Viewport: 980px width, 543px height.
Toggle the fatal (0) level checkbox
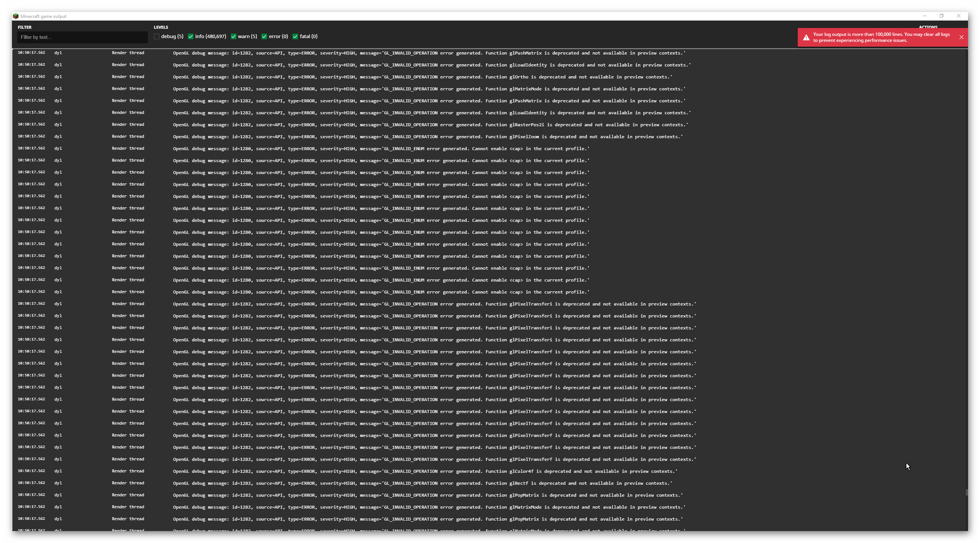(295, 37)
